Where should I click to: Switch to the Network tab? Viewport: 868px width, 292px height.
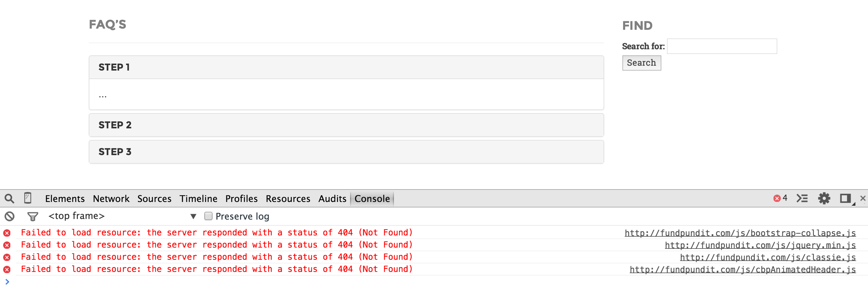(x=111, y=199)
